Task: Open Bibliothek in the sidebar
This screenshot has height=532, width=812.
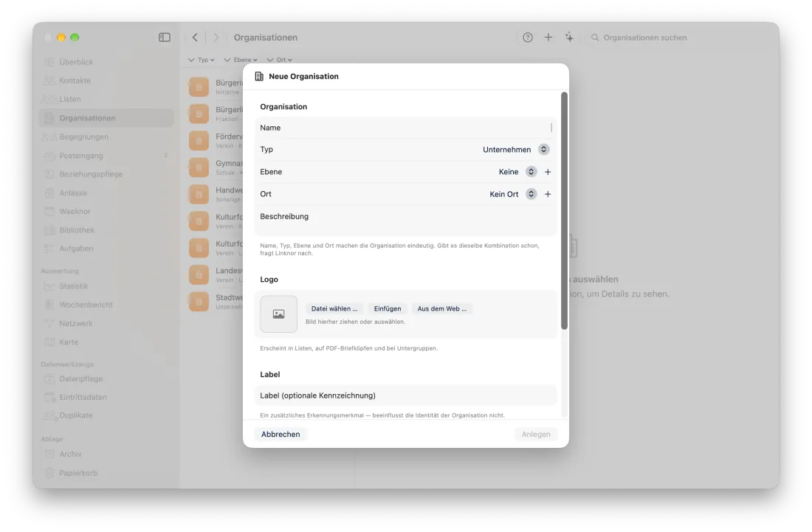Action: (106, 230)
